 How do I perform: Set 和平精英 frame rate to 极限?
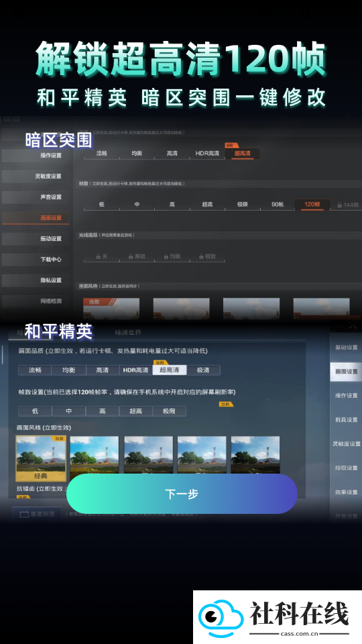(169, 411)
